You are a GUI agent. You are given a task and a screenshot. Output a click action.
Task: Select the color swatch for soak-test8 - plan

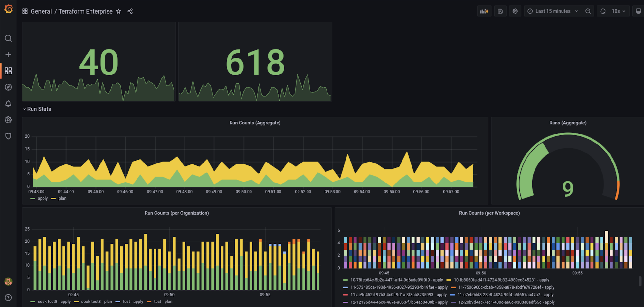pos(76,302)
